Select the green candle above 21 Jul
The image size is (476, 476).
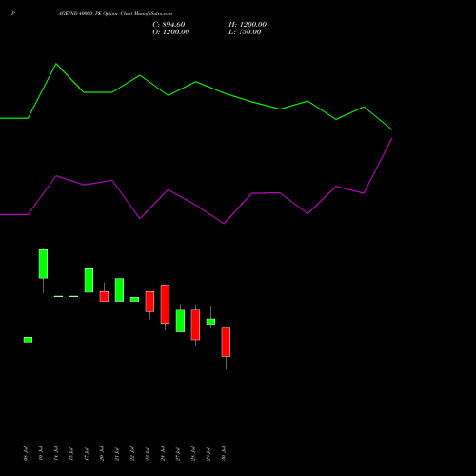pyautogui.click(x=119, y=289)
